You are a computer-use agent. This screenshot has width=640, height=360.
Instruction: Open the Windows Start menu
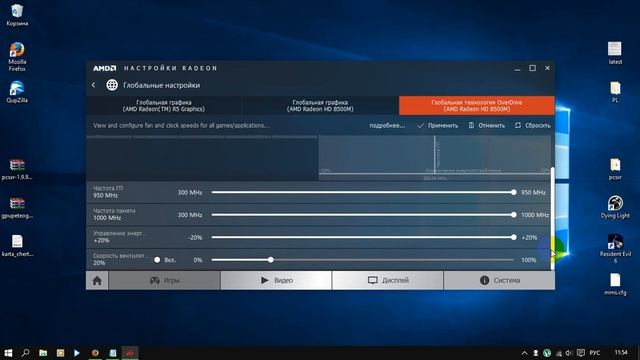coord(8,353)
